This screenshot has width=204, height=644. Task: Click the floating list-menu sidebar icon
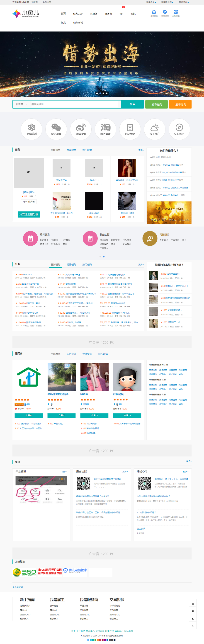point(192,603)
